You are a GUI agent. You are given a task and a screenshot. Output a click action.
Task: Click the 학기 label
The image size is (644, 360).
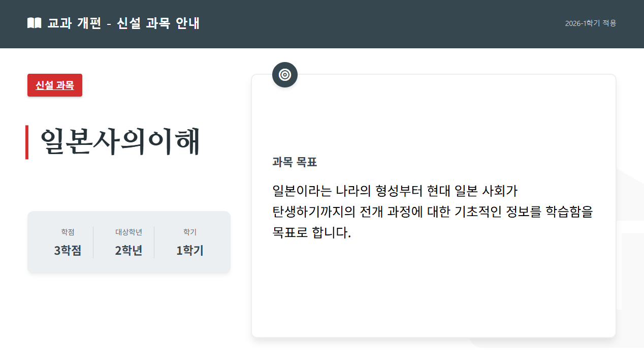(190, 232)
